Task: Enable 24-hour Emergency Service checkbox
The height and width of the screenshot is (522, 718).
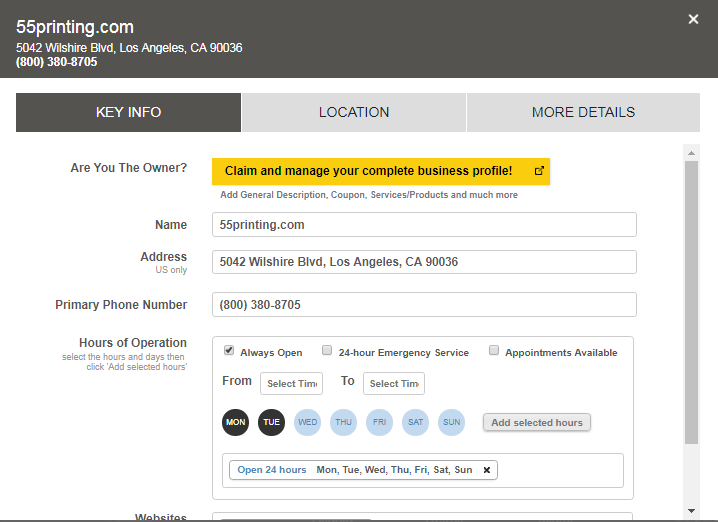Action: pos(327,351)
